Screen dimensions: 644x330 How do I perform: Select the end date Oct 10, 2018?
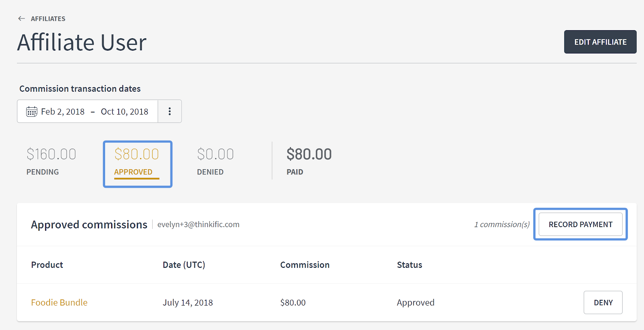[124, 111]
